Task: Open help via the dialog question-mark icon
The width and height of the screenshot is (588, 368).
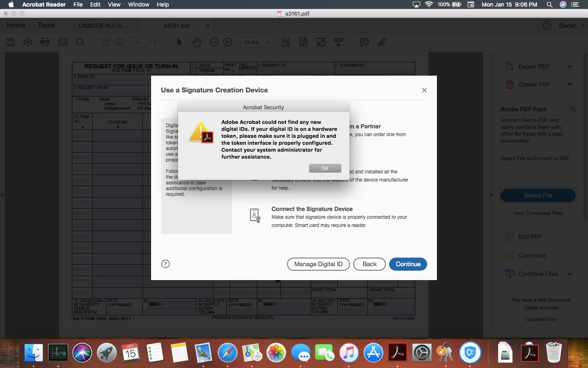Action: (x=165, y=264)
